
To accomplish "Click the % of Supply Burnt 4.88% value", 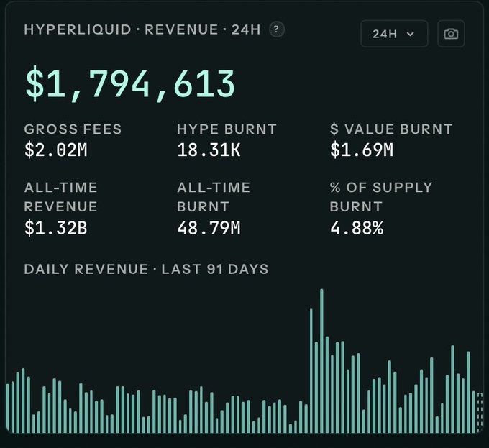I will [357, 227].
